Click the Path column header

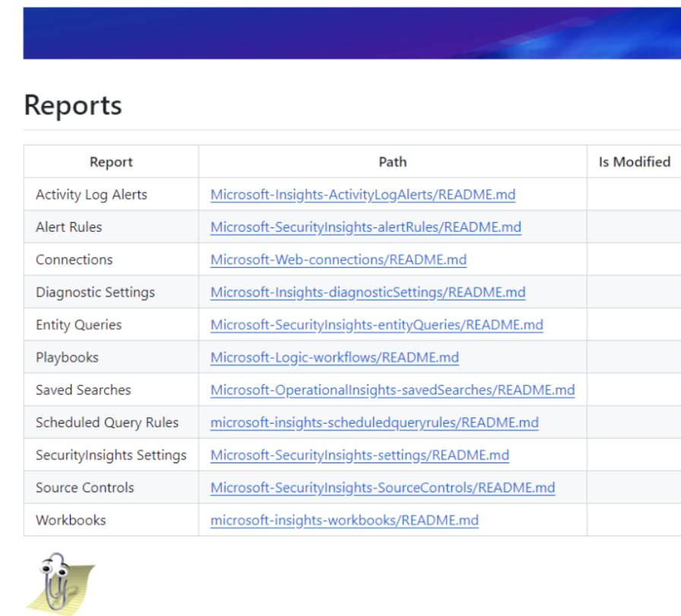392,161
